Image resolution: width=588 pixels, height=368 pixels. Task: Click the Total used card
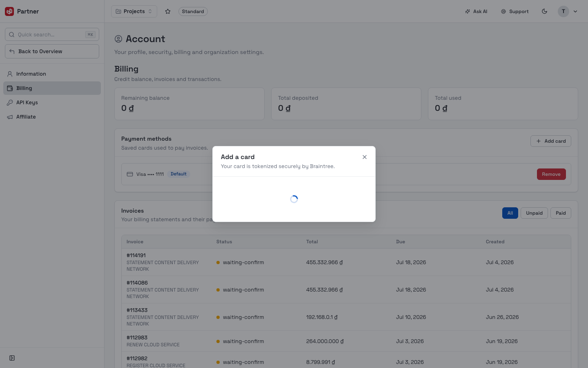(503, 104)
